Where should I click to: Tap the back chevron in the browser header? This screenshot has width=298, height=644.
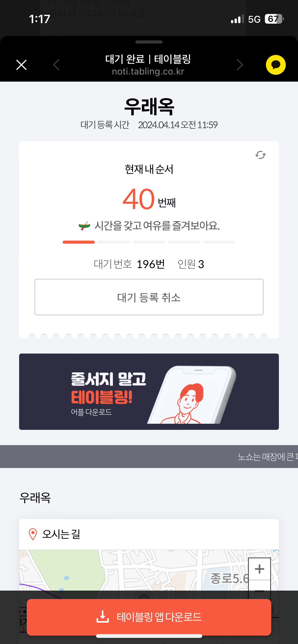tap(57, 65)
